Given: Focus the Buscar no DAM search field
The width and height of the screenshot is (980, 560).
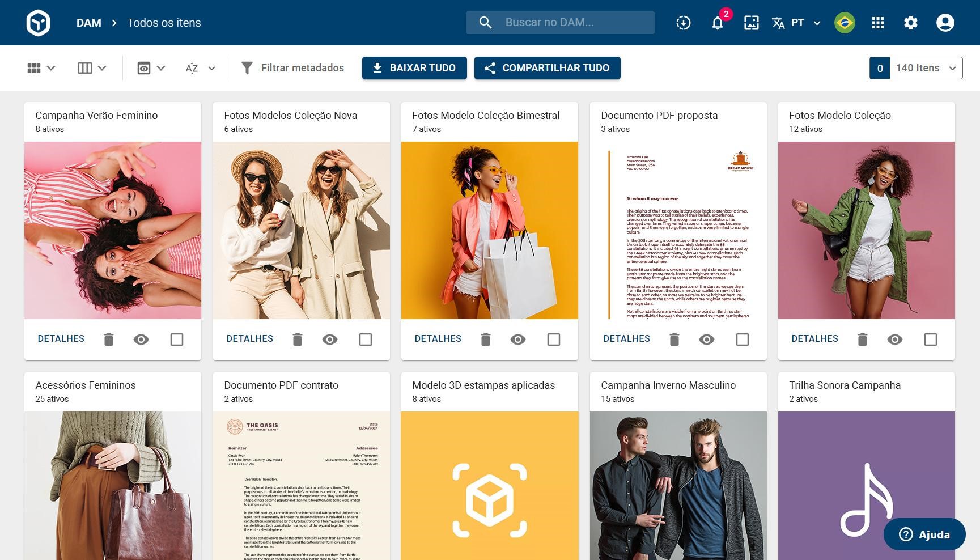Looking at the screenshot, I should [561, 23].
